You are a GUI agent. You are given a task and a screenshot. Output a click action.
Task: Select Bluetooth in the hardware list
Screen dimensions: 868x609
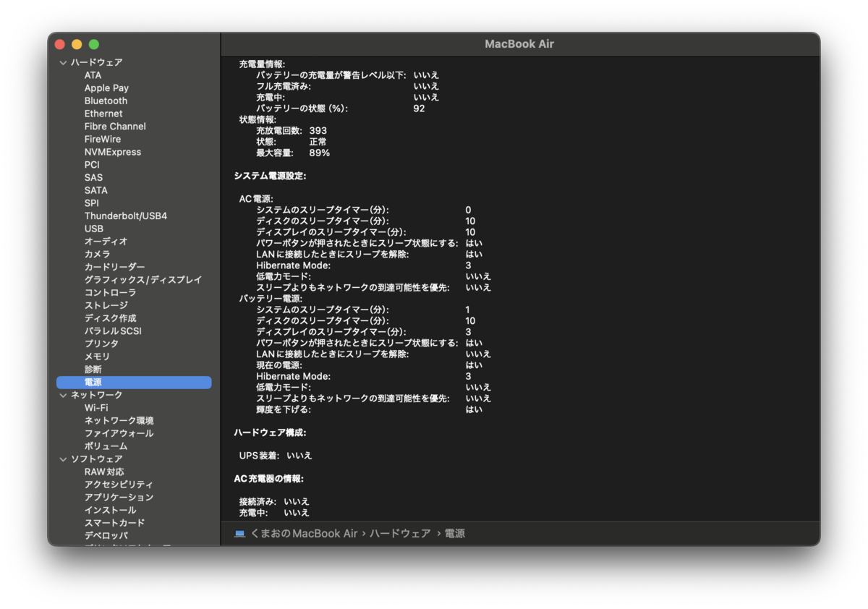click(106, 101)
